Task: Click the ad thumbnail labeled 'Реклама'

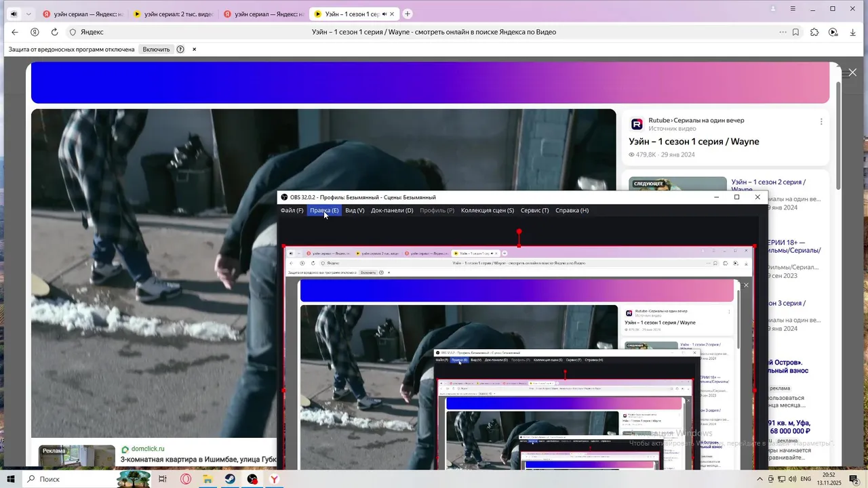Action: (x=77, y=455)
